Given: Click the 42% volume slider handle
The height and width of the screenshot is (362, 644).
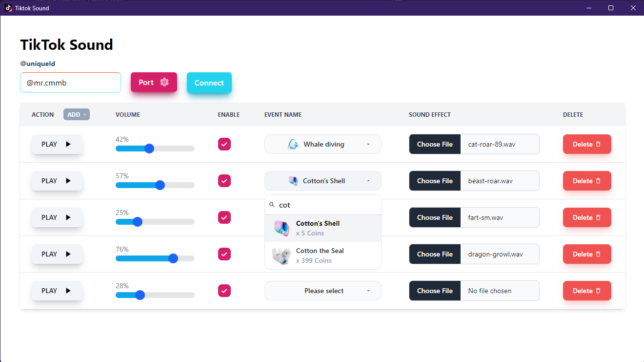Looking at the screenshot, I should click(149, 149).
